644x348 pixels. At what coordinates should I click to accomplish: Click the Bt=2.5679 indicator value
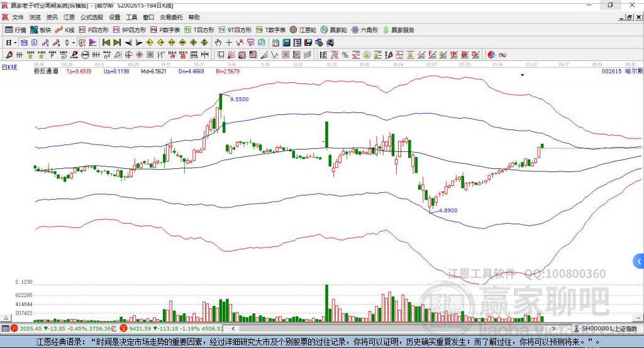(x=228, y=72)
